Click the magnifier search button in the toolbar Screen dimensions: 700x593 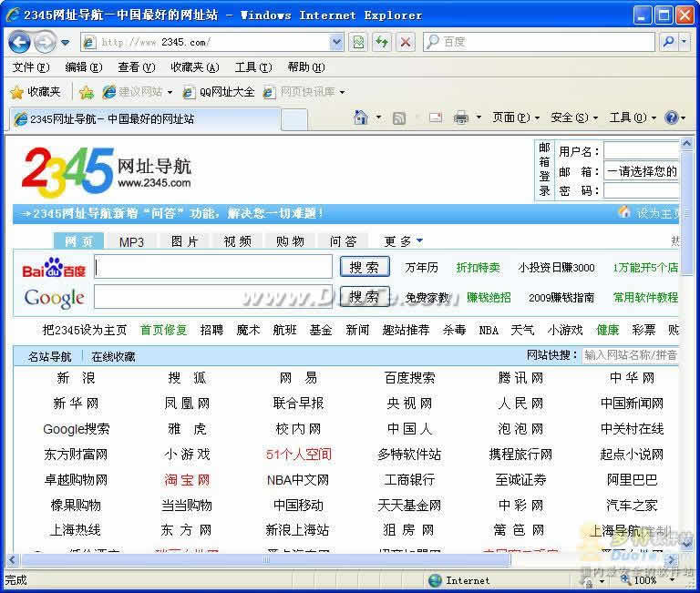pos(668,42)
